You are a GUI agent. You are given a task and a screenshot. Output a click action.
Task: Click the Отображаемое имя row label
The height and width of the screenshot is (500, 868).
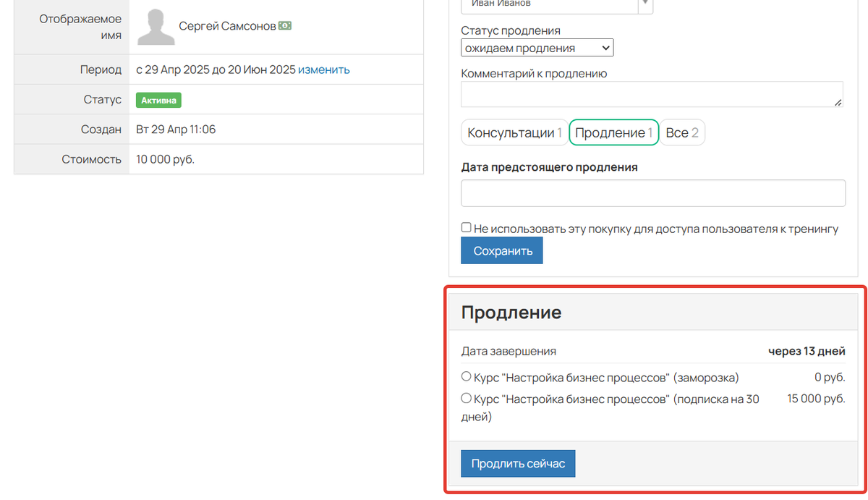point(80,27)
